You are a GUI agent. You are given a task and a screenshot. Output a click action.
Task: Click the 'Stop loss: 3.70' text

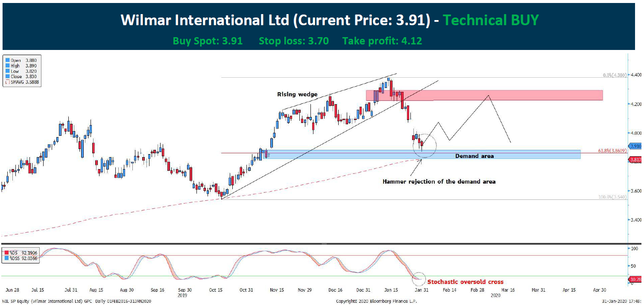pos(294,41)
